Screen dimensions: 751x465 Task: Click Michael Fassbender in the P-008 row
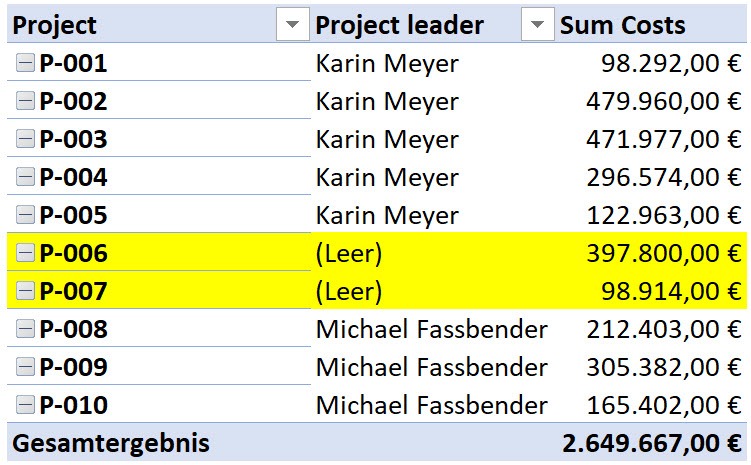432,329
